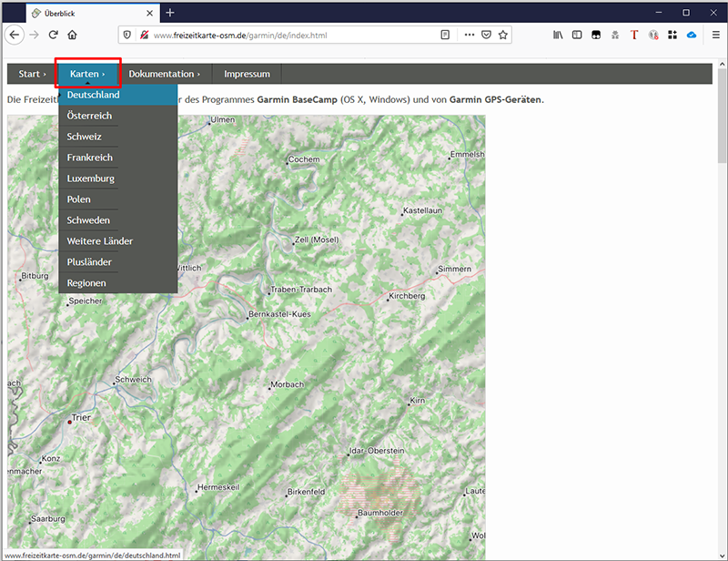
Task: Click Cochem label on the map
Action: point(304,159)
